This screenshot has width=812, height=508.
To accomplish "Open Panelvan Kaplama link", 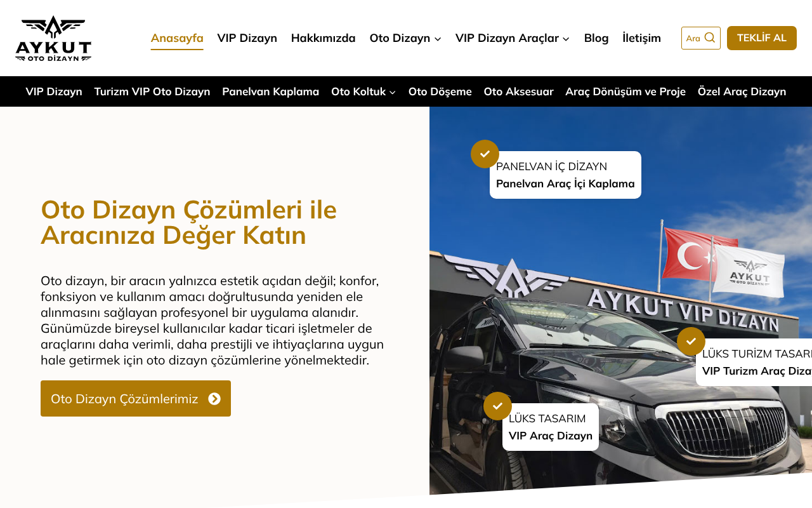I will (271, 91).
